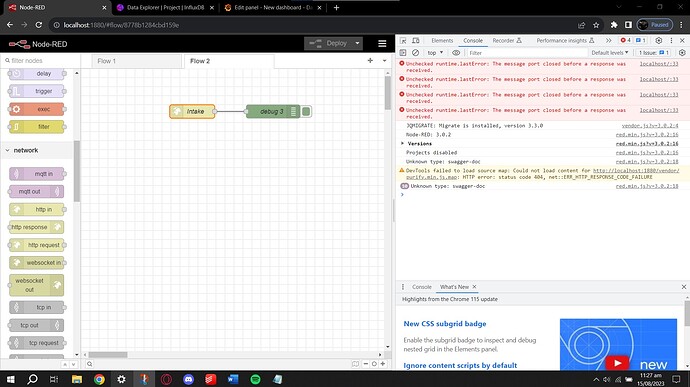Select the mqtt out node

pyautogui.click(x=37, y=192)
